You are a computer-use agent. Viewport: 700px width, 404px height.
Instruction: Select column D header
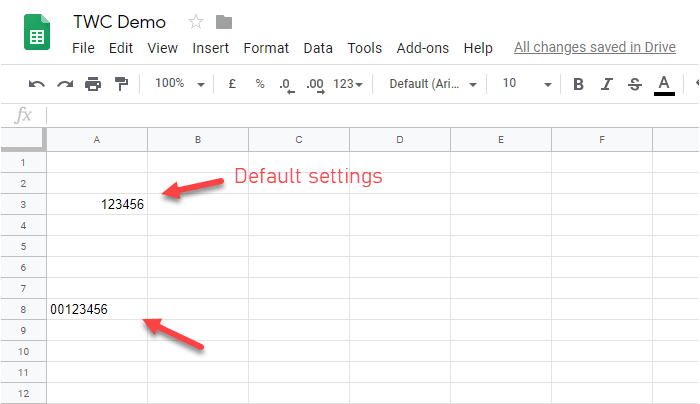click(400, 140)
